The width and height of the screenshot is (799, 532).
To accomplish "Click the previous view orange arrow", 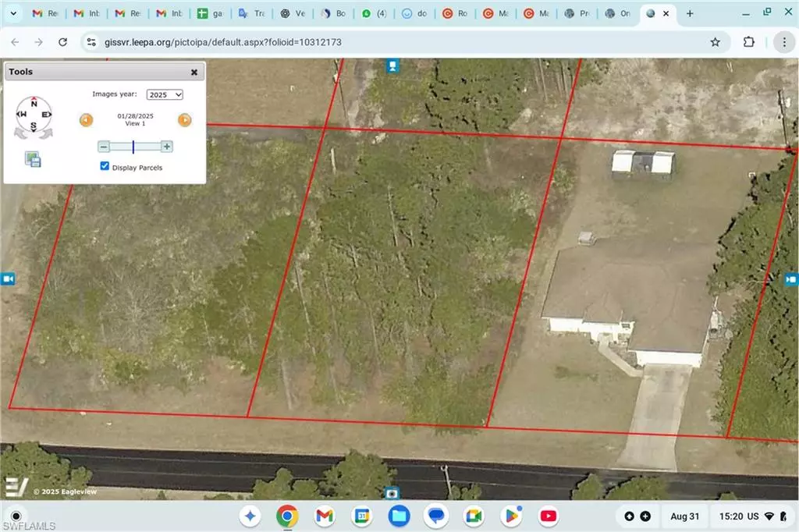I will 85,119.
